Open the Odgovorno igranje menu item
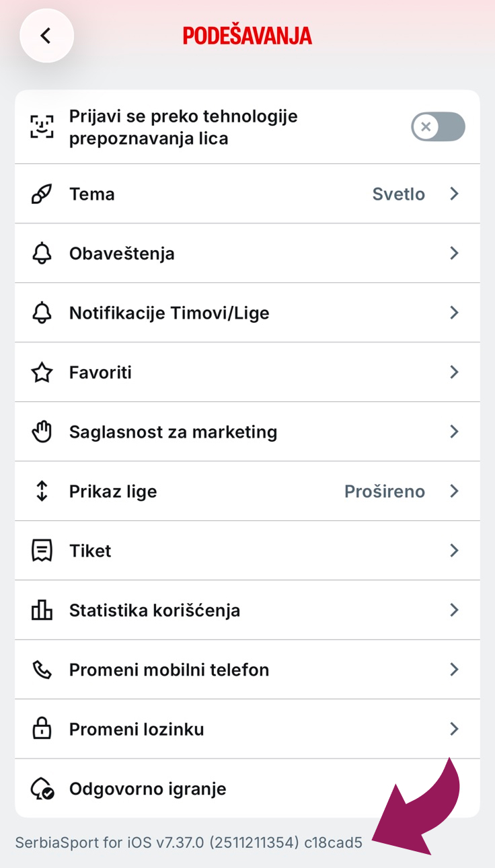 point(247,789)
